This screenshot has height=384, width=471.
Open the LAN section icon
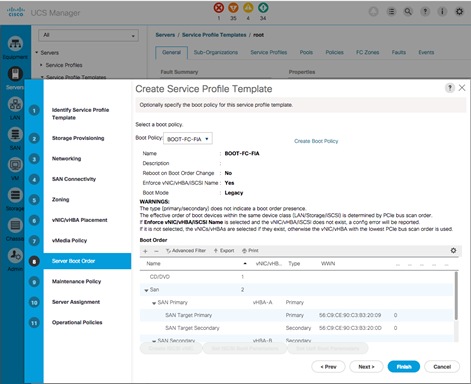15,104
